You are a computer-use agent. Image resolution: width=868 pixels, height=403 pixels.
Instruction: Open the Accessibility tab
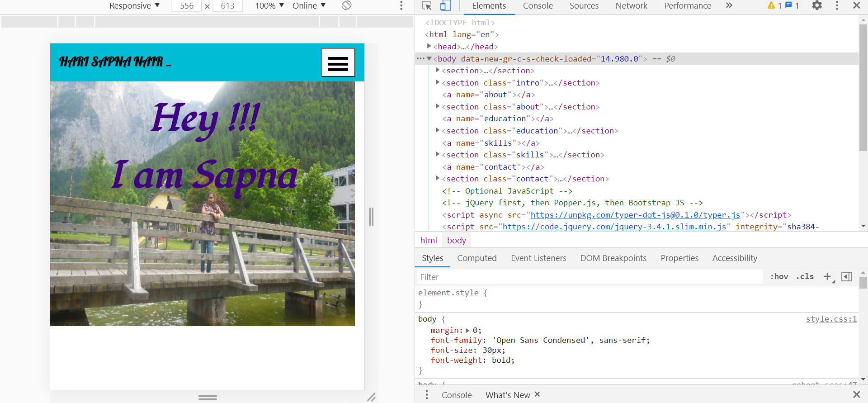point(735,258)
